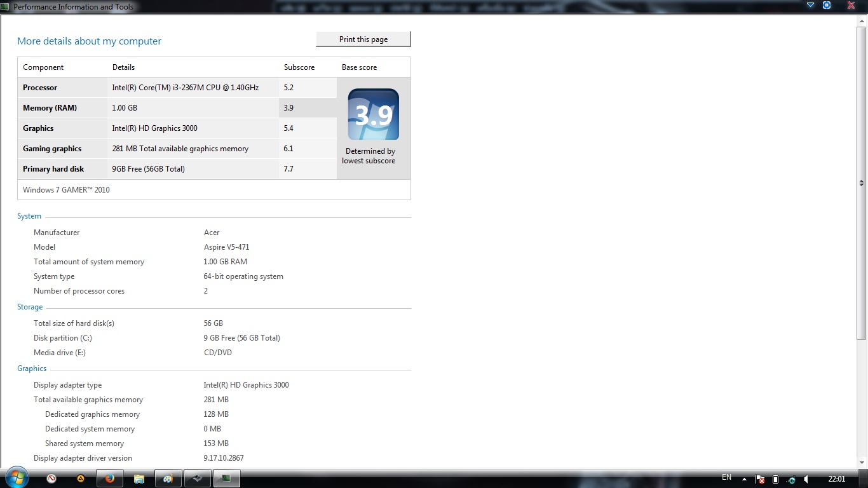
Task: Click the scrollbar up arrow
Action: (x=862, y=20)
